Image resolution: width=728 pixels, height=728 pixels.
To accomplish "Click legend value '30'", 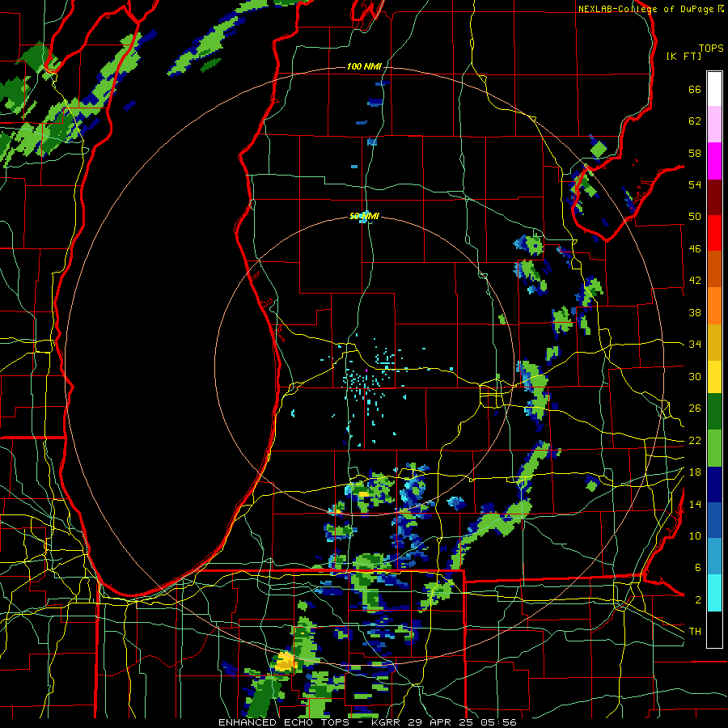I will coord(695,376).
